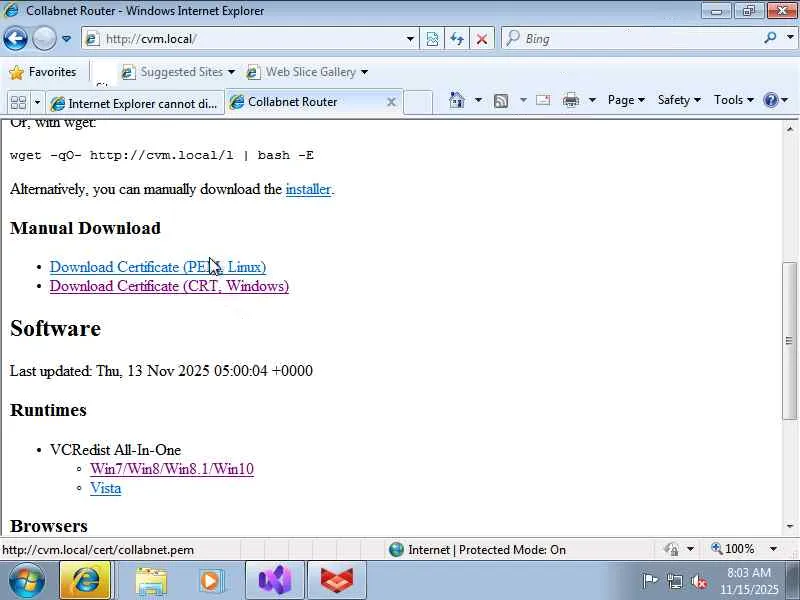The width and height of the screenshot is (800, 600).
Task: Click the 'Last updated' timestamp text
Action: tap(161, 371)
